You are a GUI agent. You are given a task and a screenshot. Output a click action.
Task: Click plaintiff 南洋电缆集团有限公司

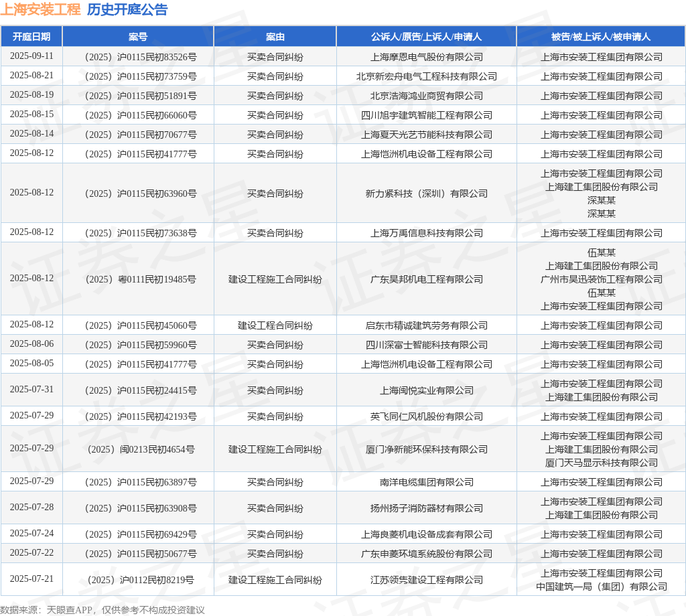point(427,482)
